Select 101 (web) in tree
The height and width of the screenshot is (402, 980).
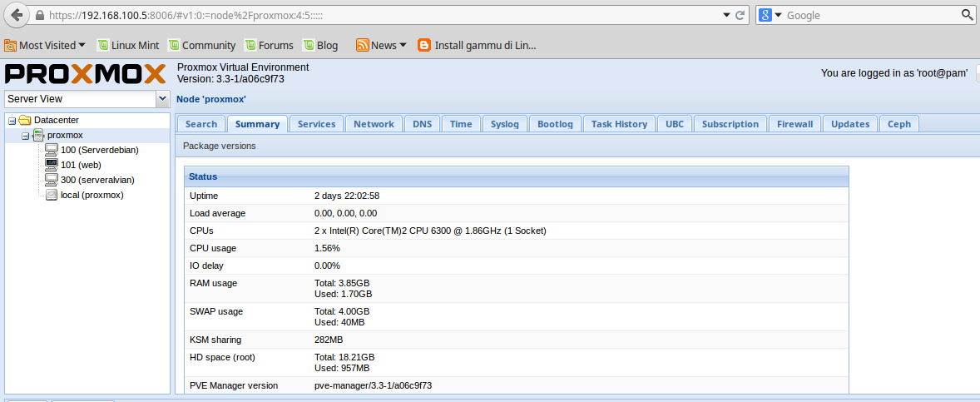pos(82,165)
